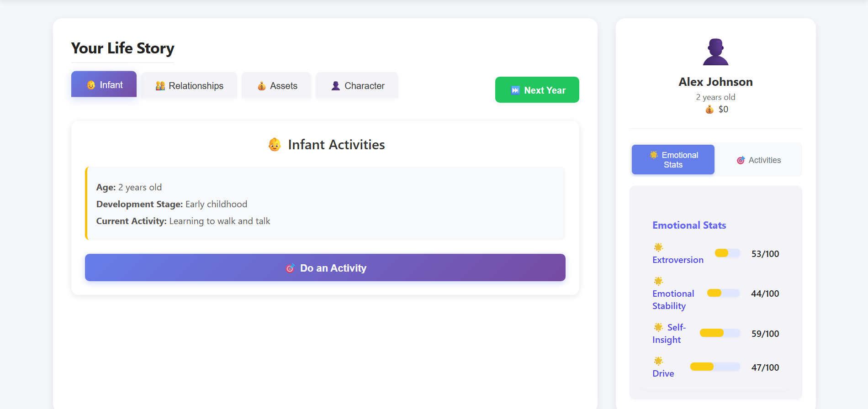Select the Character tab
This screenshot has height=409, width=868.
coord(357,86)
